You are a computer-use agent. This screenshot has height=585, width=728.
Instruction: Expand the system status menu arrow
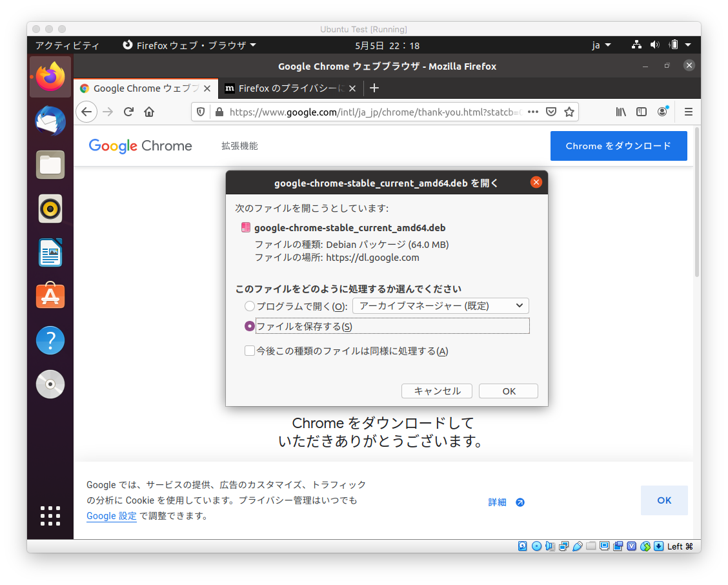pos(688,45)
